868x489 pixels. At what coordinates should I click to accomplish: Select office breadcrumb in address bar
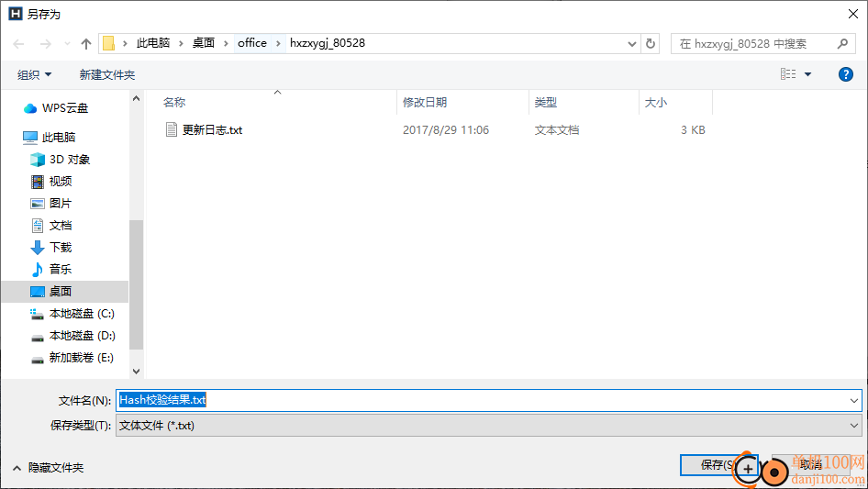pyautogui.click(x=252, y=43)
